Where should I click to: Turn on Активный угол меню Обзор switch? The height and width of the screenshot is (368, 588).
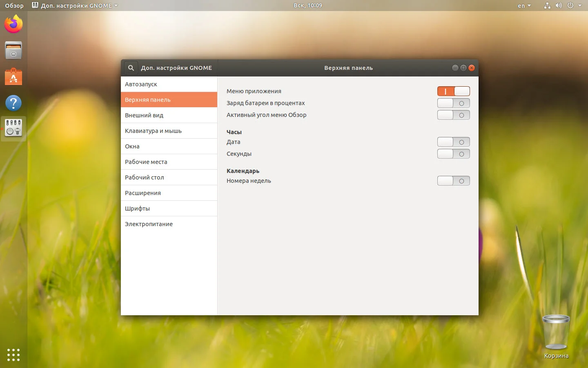tap(453, 115)
